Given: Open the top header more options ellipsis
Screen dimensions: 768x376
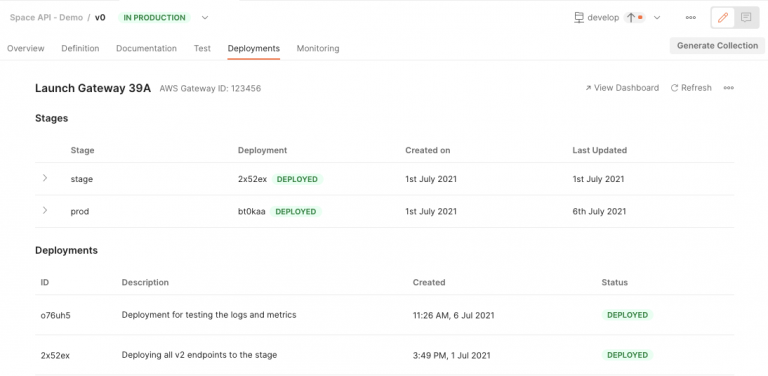Looking at the screenshot, I should pos(691,18).
